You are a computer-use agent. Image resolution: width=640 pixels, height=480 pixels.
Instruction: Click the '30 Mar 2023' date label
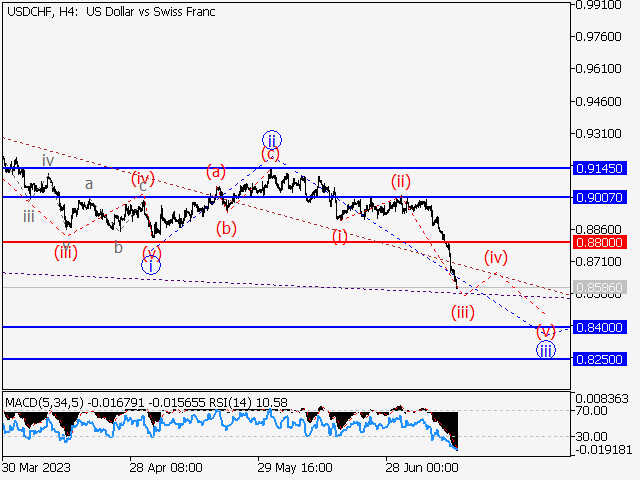pyautogui.click(x=36, y=468)
